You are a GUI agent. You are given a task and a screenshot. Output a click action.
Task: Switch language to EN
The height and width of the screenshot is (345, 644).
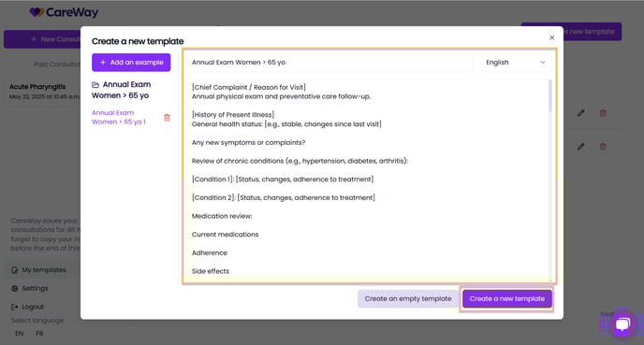pyautogui.click(x=20, y=334)
